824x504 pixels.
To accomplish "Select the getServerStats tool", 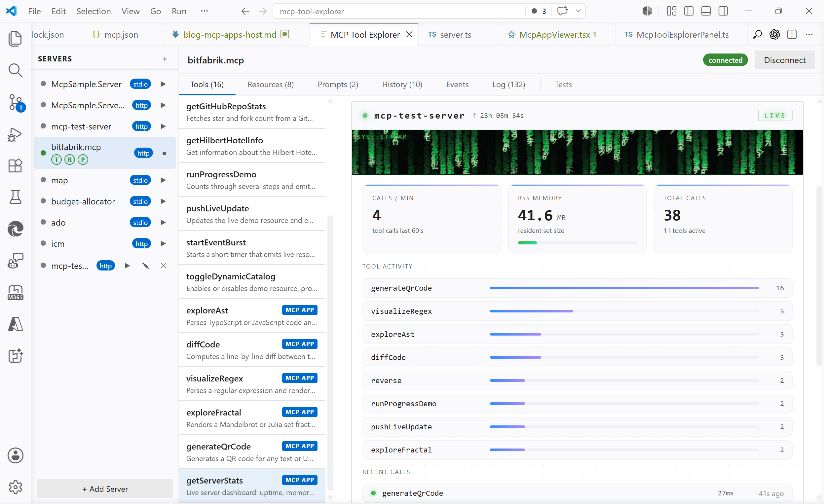I will [x=252, y=486].
